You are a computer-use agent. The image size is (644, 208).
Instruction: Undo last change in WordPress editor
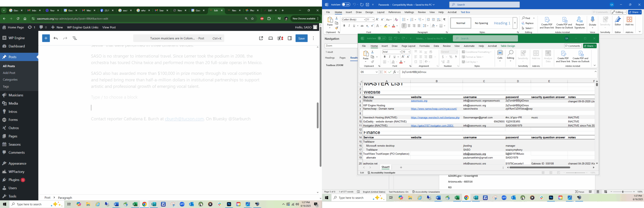(56, 38)
